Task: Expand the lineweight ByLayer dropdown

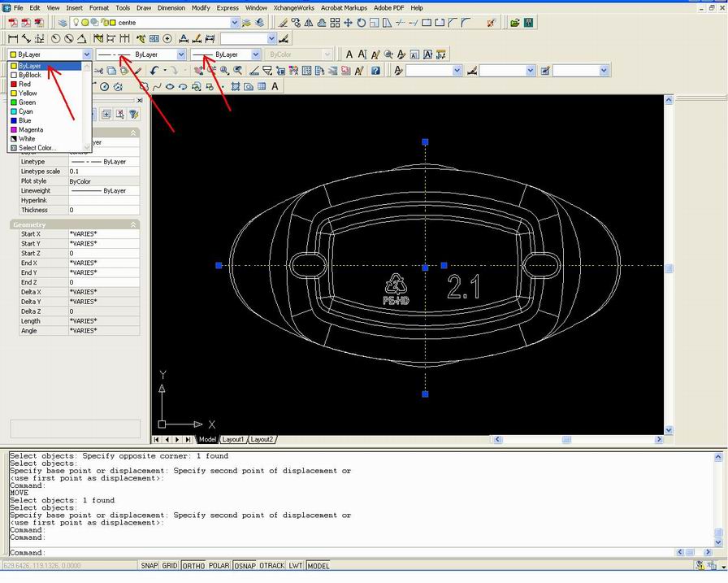Action: pos(256,54)
